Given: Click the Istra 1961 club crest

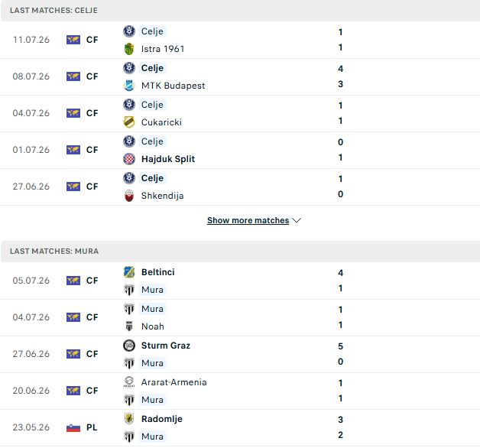Looking at the screenshot, I should (x=129, y=49).
